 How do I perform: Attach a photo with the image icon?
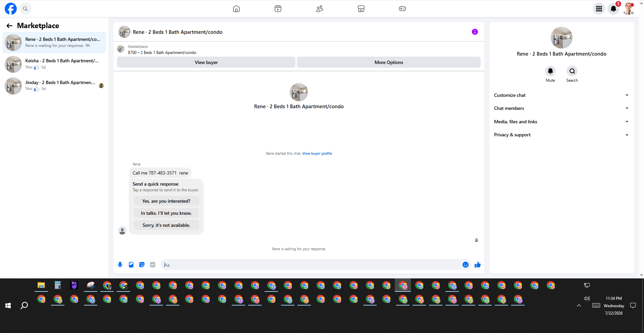pos(131,265)
